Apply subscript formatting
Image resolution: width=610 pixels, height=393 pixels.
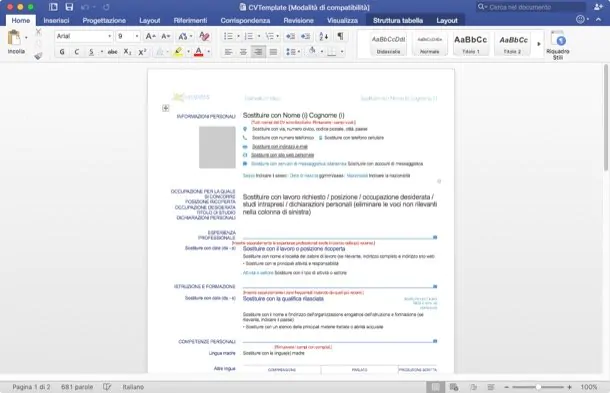[x=127, y=52]
